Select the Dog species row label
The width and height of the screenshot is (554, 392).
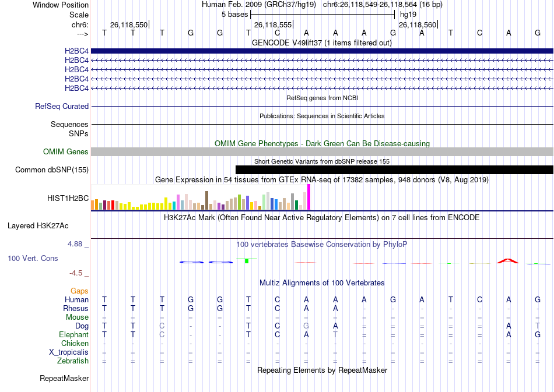[x=82, y=326]
